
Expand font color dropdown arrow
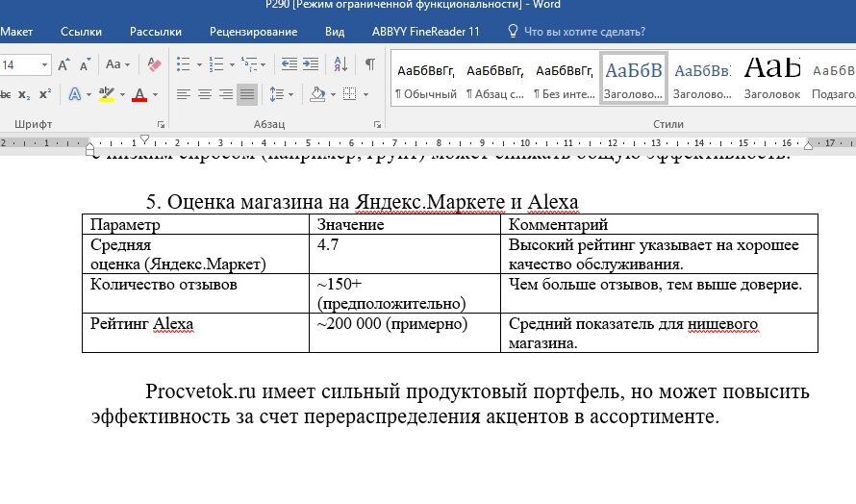tap(155, 95)
